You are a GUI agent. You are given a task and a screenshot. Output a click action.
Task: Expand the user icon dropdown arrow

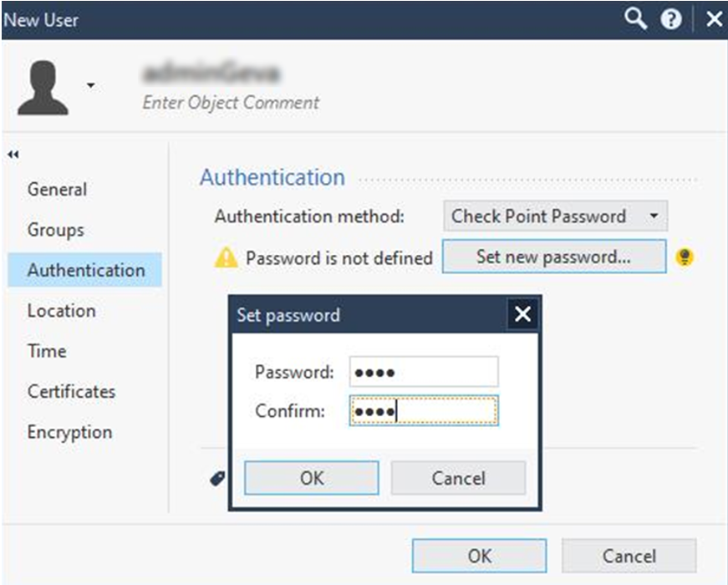91,85
